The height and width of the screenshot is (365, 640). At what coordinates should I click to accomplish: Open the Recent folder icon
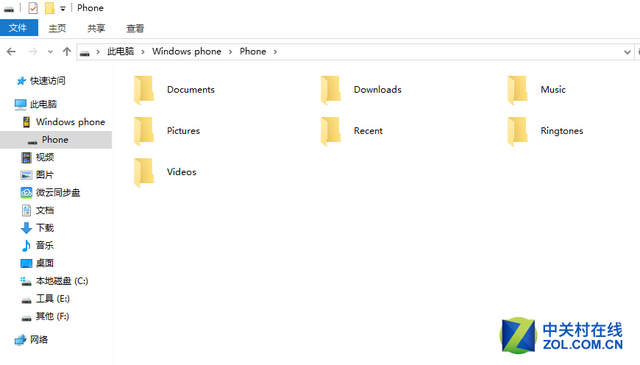[x=331, y=131]
